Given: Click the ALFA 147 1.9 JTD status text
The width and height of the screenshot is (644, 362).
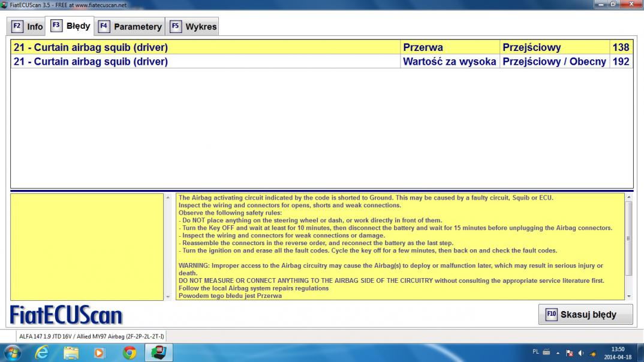Looking at the screenshot, I should pos(91,337).
